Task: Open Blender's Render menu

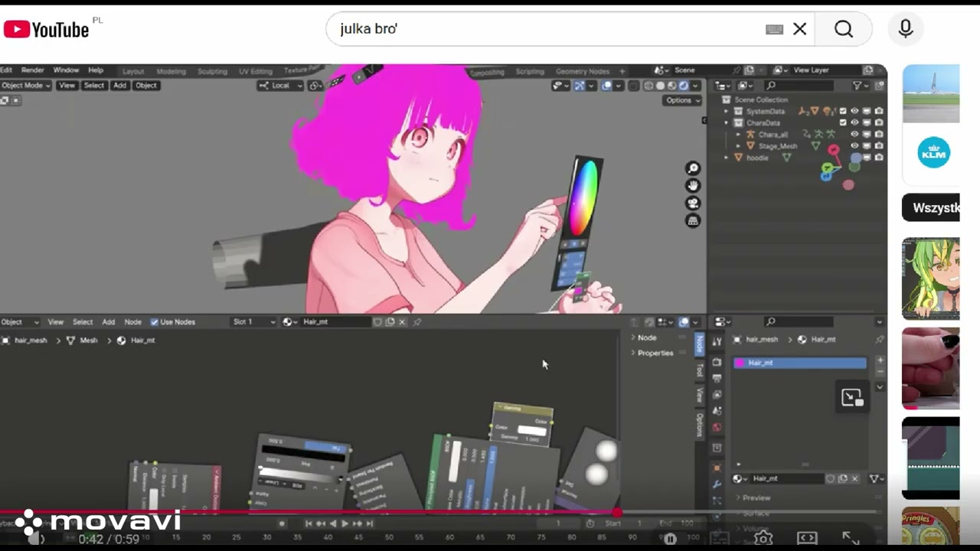Action: [x=32, y=70]
